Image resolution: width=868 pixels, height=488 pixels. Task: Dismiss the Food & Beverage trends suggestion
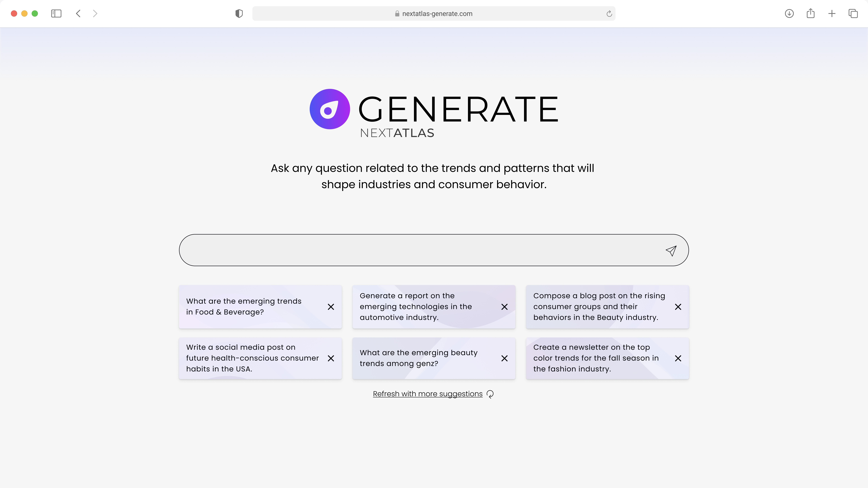[331, 307]
